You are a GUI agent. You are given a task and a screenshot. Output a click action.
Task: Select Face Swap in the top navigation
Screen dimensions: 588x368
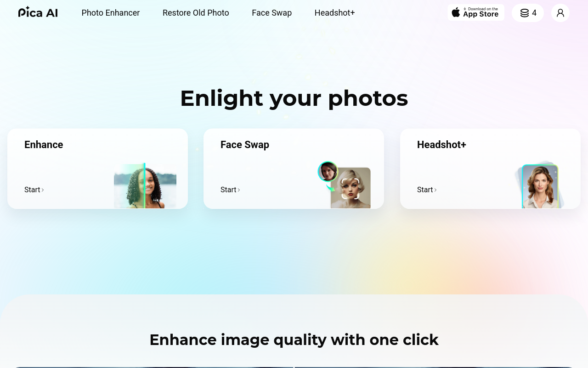pyautogui.click(x=272, y=13)
